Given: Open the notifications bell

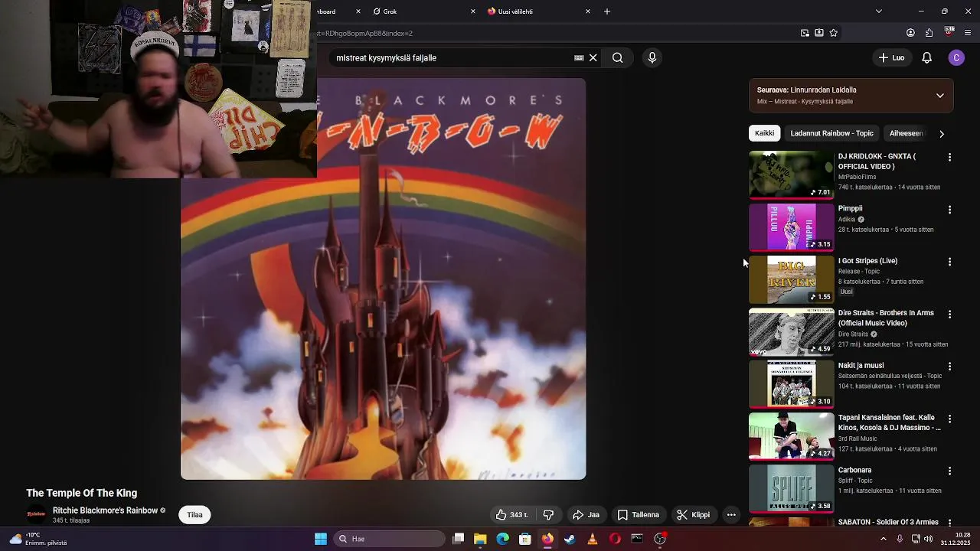Looking at the screenshot, I should [926, 57].
